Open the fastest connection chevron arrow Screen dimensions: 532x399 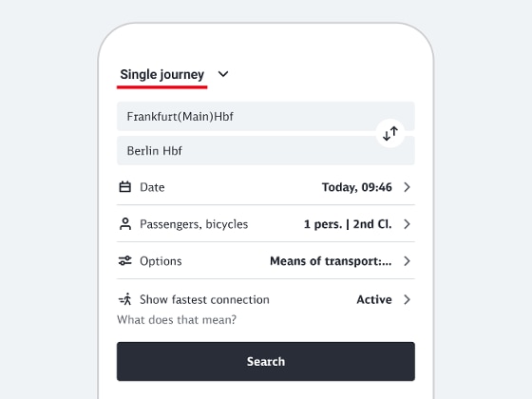(x=407, y=299)
